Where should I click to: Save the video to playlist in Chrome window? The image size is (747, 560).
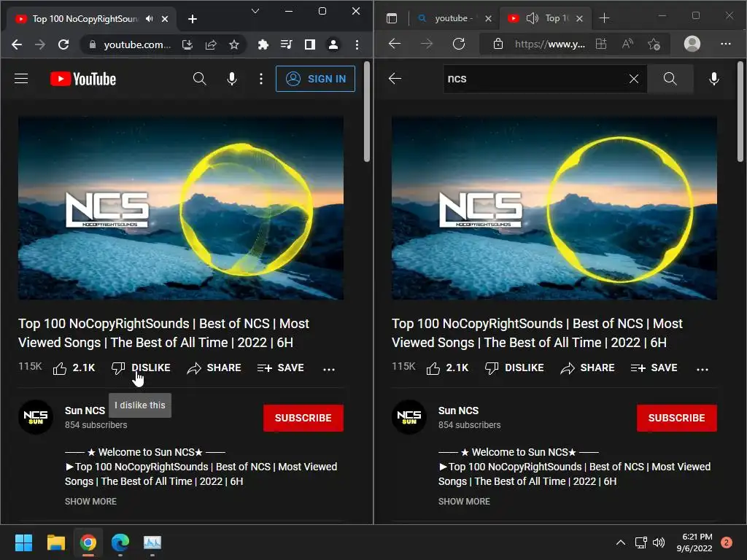(281, 368)
